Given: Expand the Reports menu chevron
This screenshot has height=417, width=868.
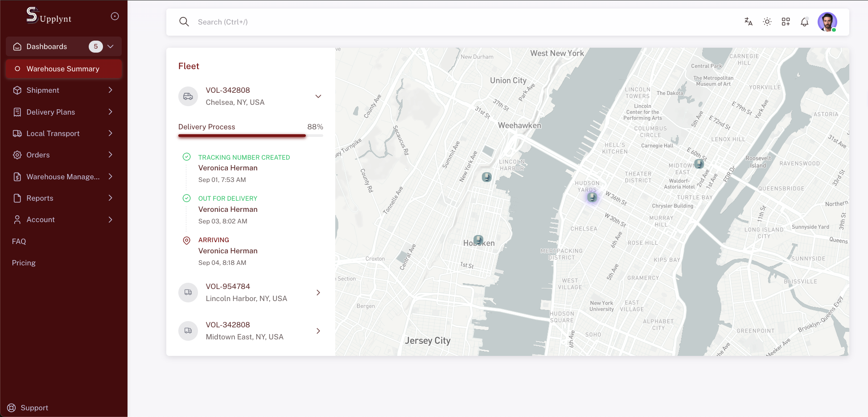Looking at the screenshot, I should (111, 198).
